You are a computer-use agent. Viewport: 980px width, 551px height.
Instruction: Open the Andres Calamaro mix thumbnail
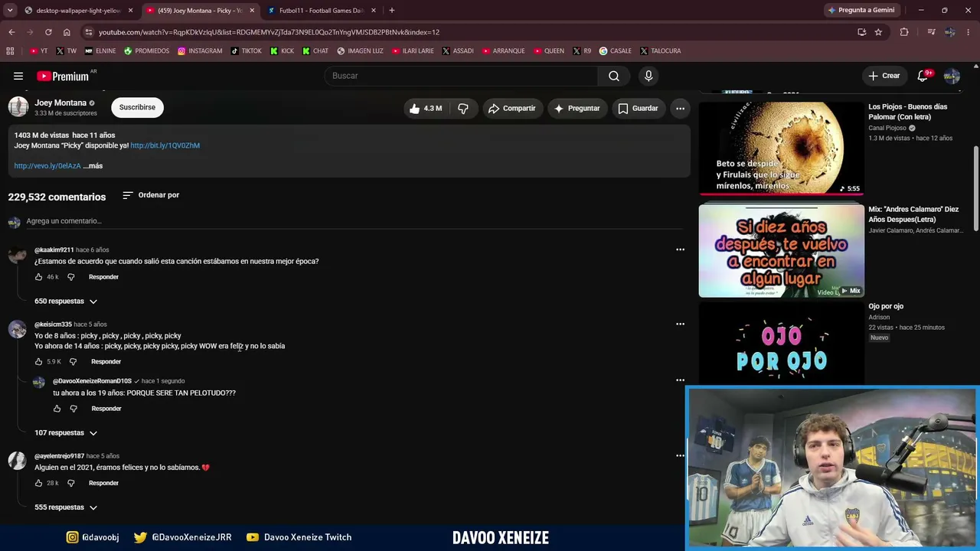click(781, 250)
